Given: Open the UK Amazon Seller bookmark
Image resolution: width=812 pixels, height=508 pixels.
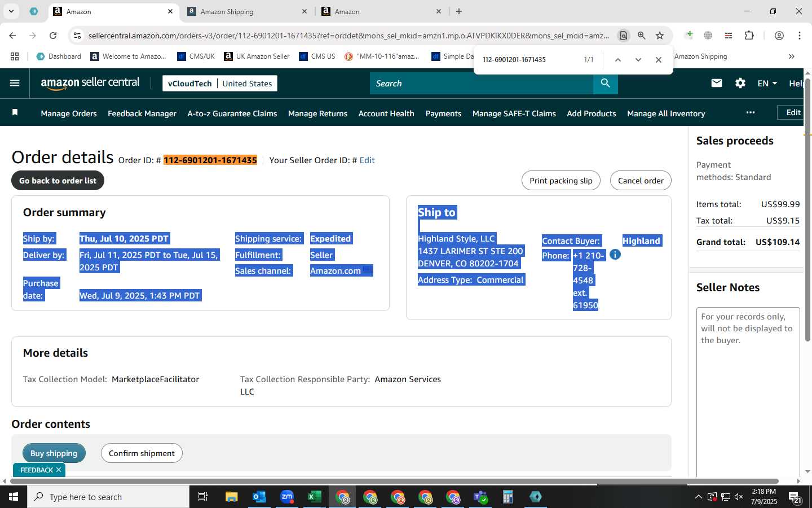Looking at the screenshot, I should [x=257, y=56].
